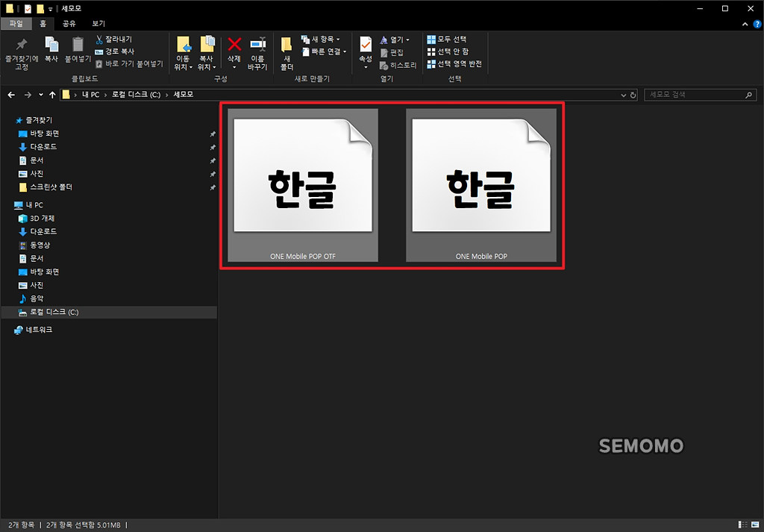Select Cut (잘라내기) in the ribbon
The height and width of the screenshot is (532, 764).
[113, 39]
